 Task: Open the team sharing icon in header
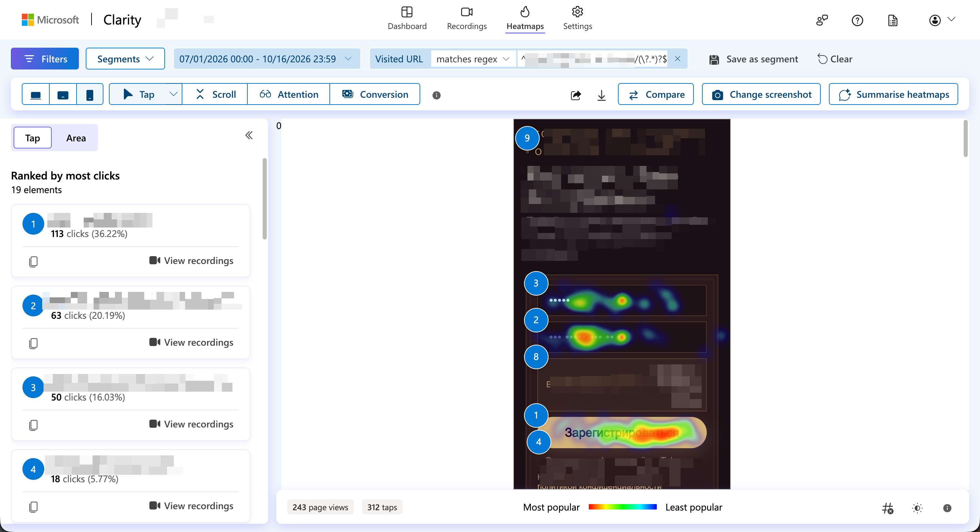[822, 20]
